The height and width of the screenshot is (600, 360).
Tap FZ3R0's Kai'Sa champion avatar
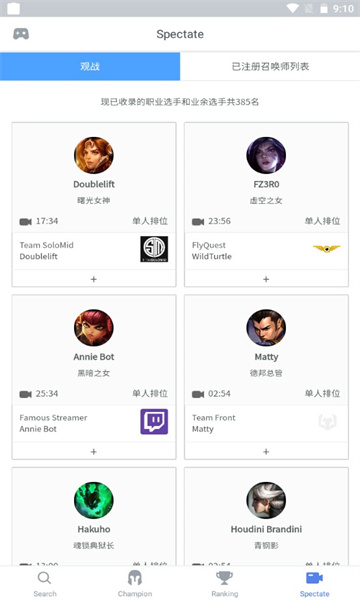tap(266, 155)
